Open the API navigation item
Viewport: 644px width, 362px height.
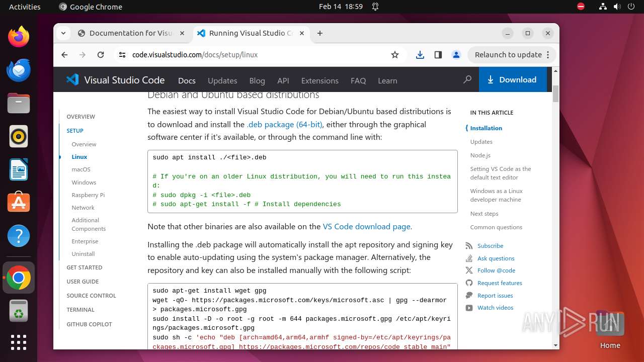click(x=283, y=80)
